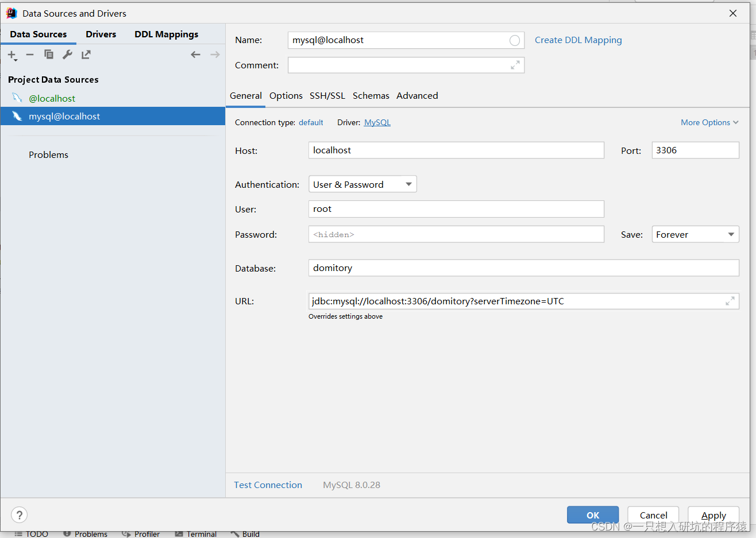The height and width of the screenshot is (538, 756).
Task: Open data source properties wrench icon
Action: coord(67,55)
